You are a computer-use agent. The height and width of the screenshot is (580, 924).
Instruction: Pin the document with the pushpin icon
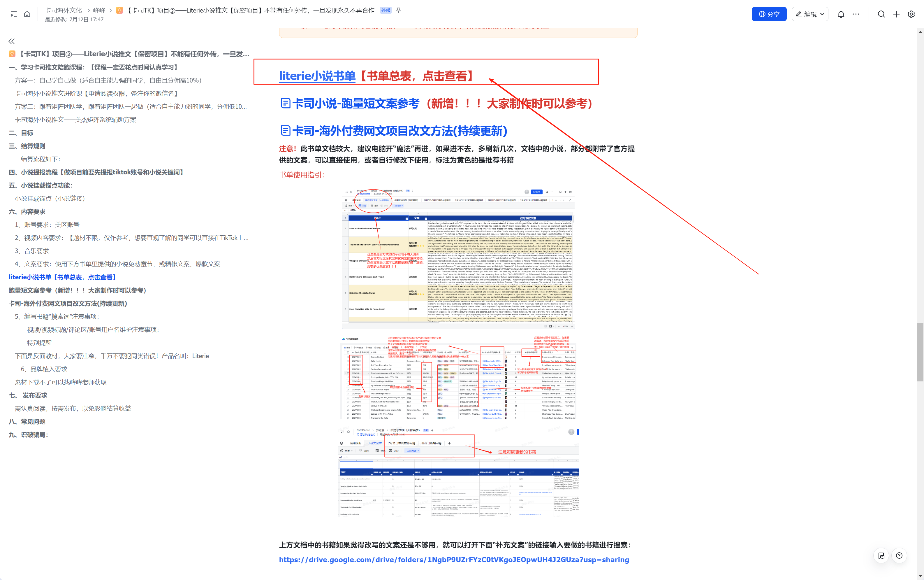399,10
